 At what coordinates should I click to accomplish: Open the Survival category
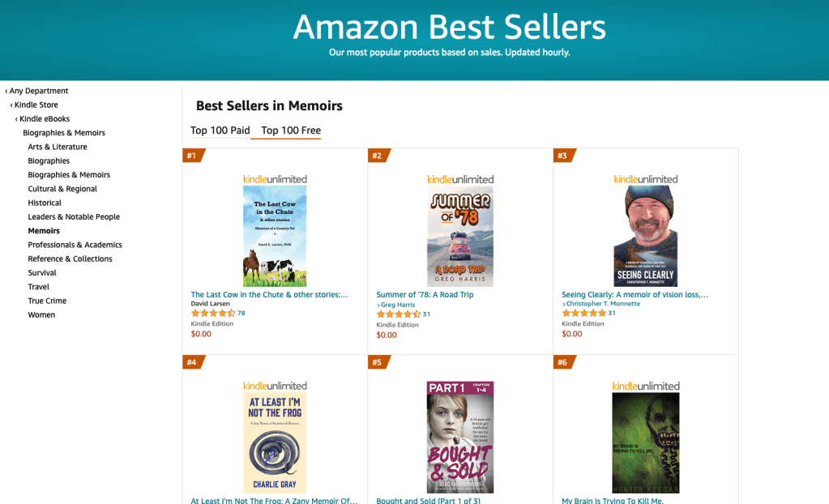(42, 273)
